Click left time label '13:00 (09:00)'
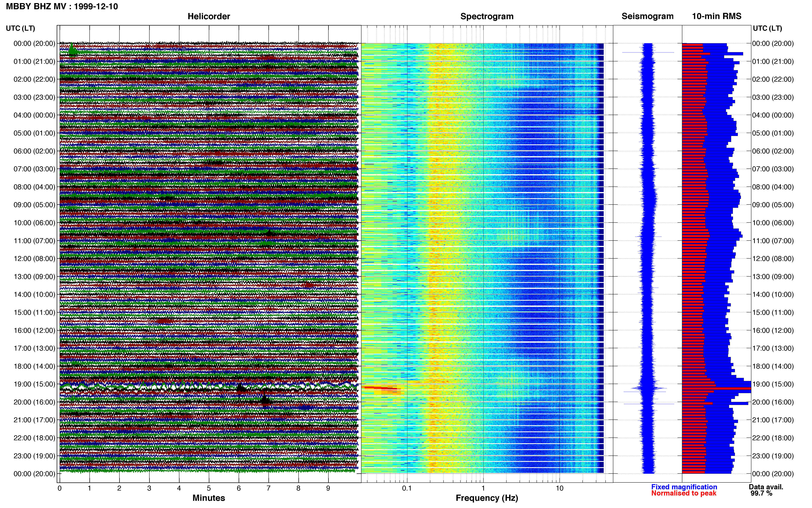This screenshot has width=812, height=508. 34,277
